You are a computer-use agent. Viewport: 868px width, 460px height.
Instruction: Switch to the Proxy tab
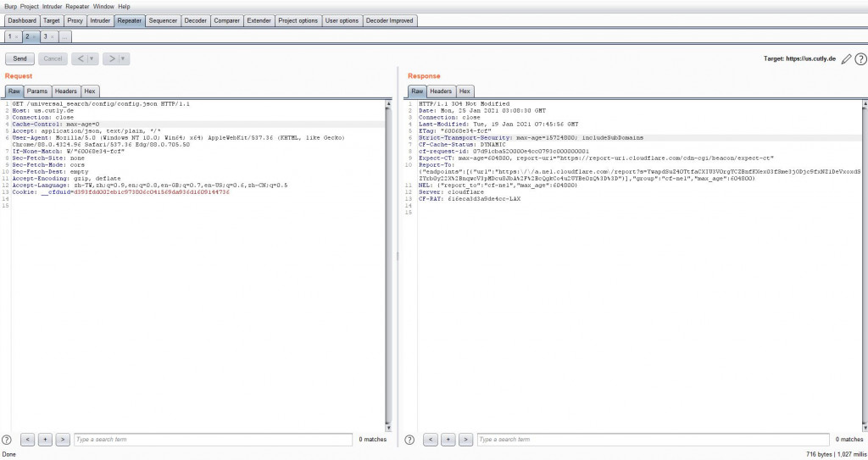[x=75, y=20]
